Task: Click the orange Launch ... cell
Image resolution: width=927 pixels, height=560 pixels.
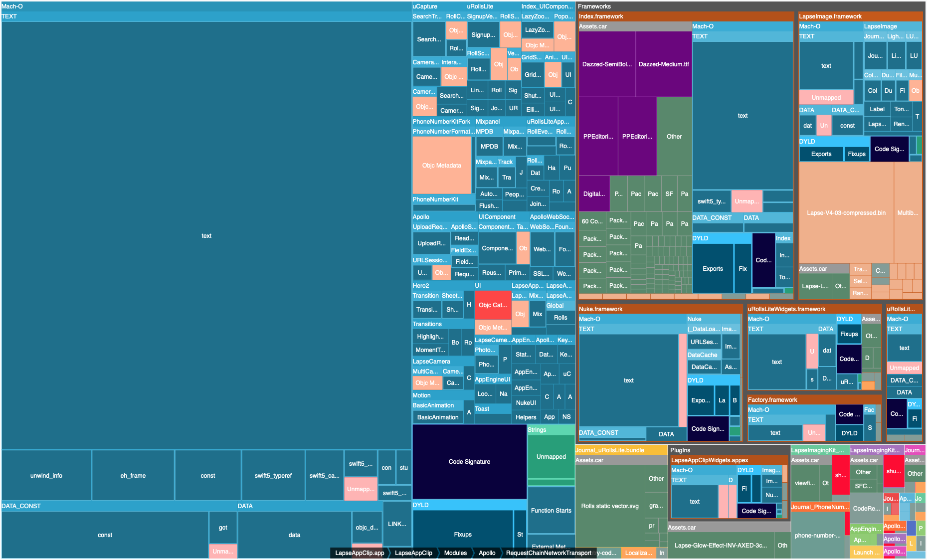Action: pos(866,552)
